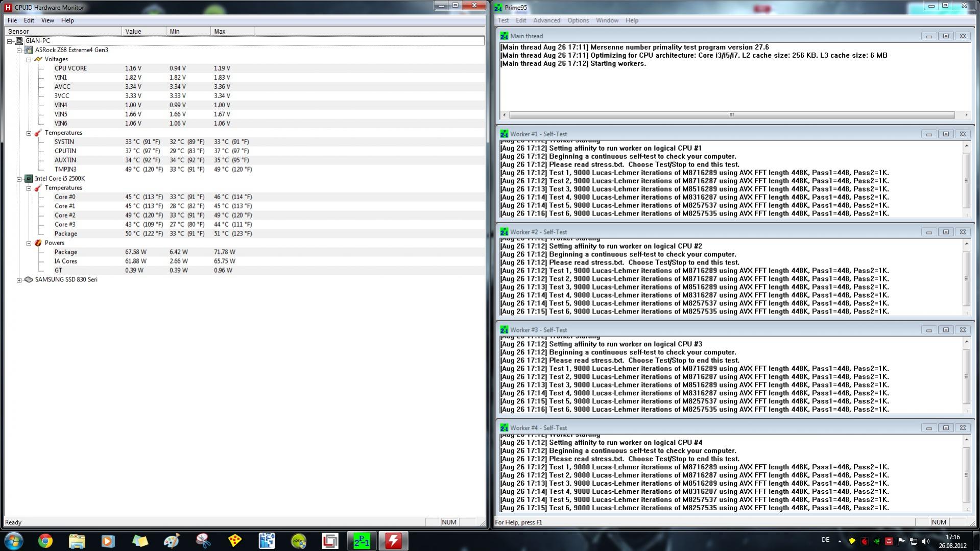Click the Worker #2 vertical scrollbar thumb
Screen dimensions: 980x551
(966, 278)
